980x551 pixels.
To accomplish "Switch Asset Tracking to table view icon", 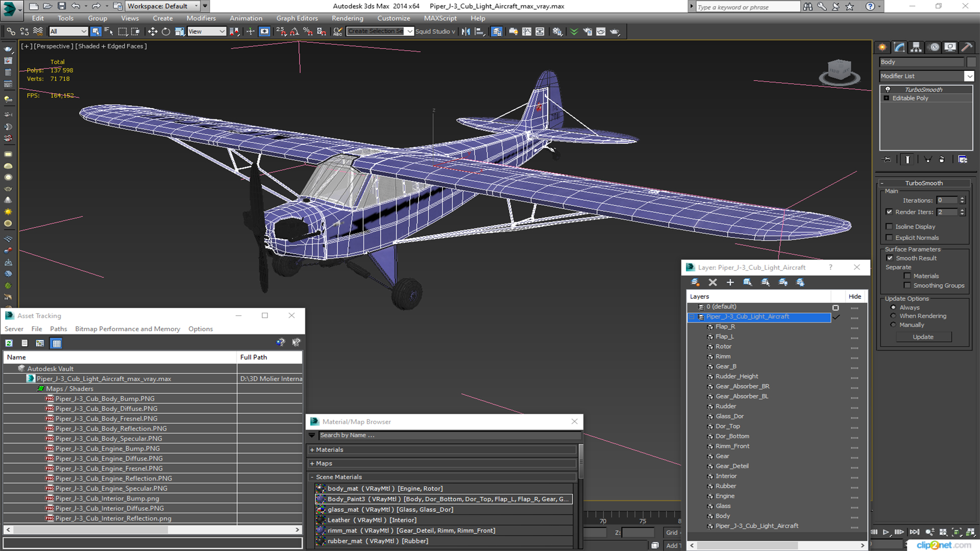I will [57, 343].
